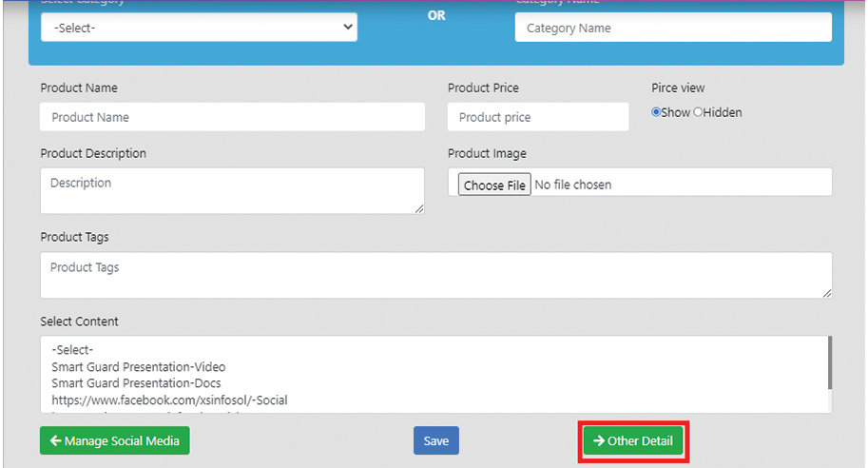Select Smart Guard Presentation-Video content
This screenshot has height=468, width=868.
coord(139,366)
